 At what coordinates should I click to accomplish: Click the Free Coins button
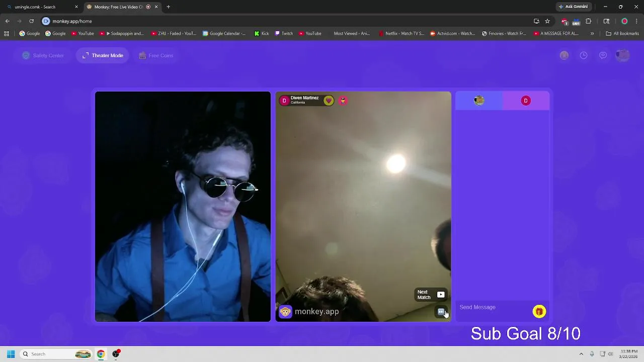pyautogui.click(x=156, y=55)
